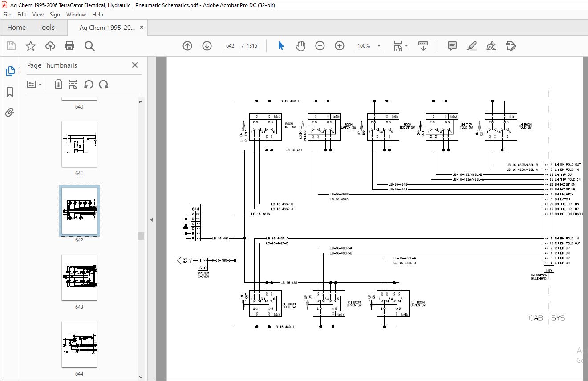Image resolution: width=588 pixels, height=381 pixels.
Task: Switch to the Home tab
Action: click(16, 28)
